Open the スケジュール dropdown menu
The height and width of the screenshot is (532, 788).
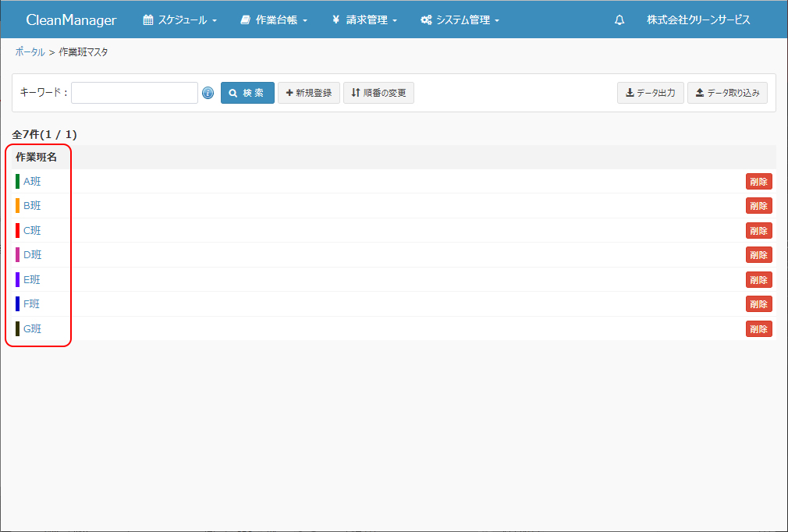[x=179, y=20]
